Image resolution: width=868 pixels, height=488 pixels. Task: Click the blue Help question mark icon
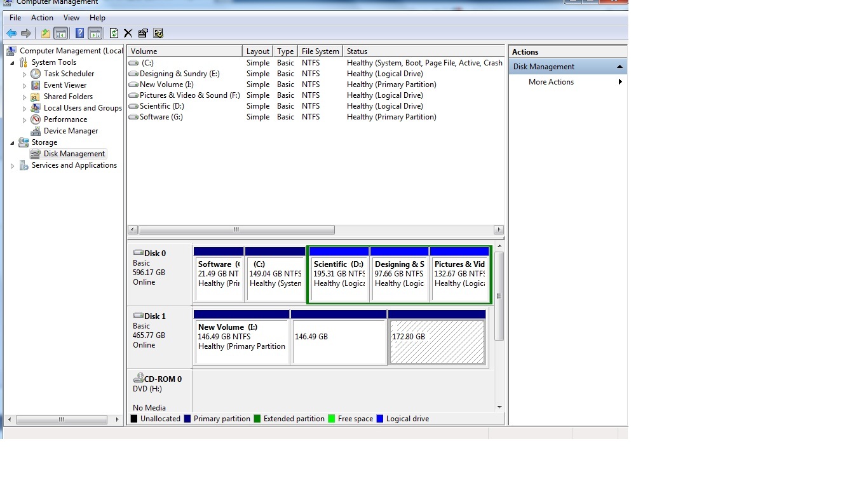point(80,33)
